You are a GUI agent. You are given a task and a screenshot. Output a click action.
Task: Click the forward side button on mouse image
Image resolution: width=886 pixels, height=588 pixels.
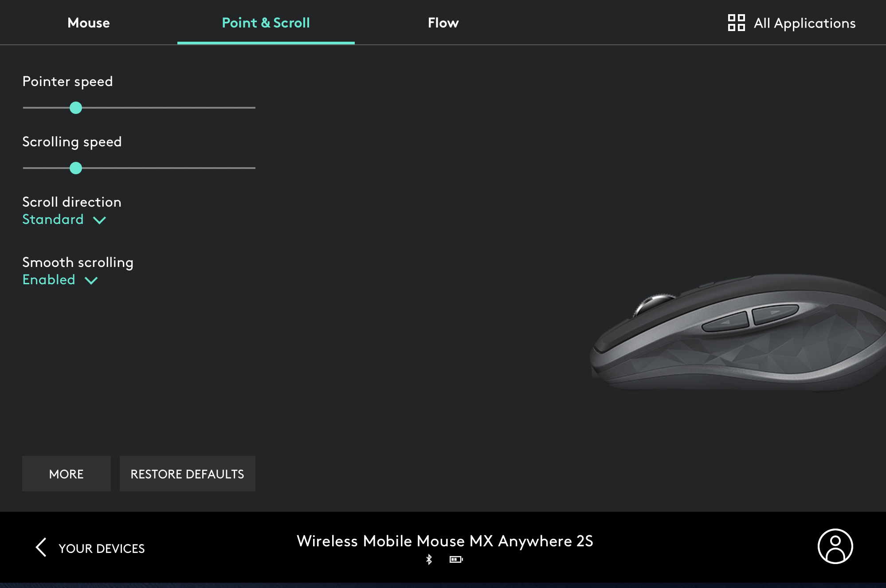click(775, 313)
